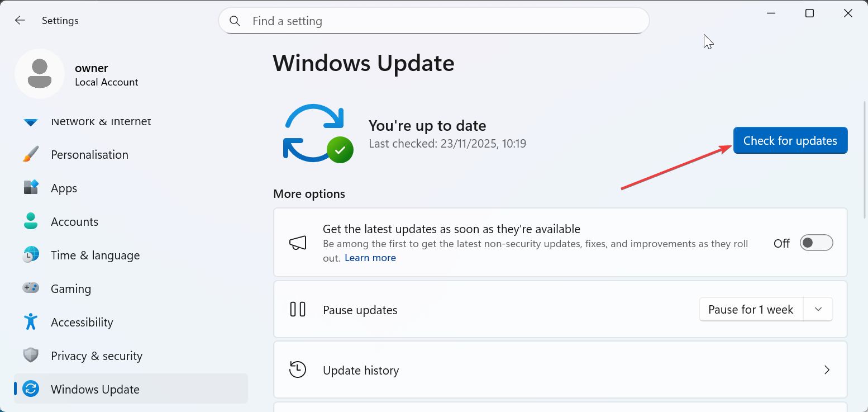Screen dimensions: 868x412
Task: Open the Accessibility figure icon
Action: pyautogui.click(x=31, y=322)
